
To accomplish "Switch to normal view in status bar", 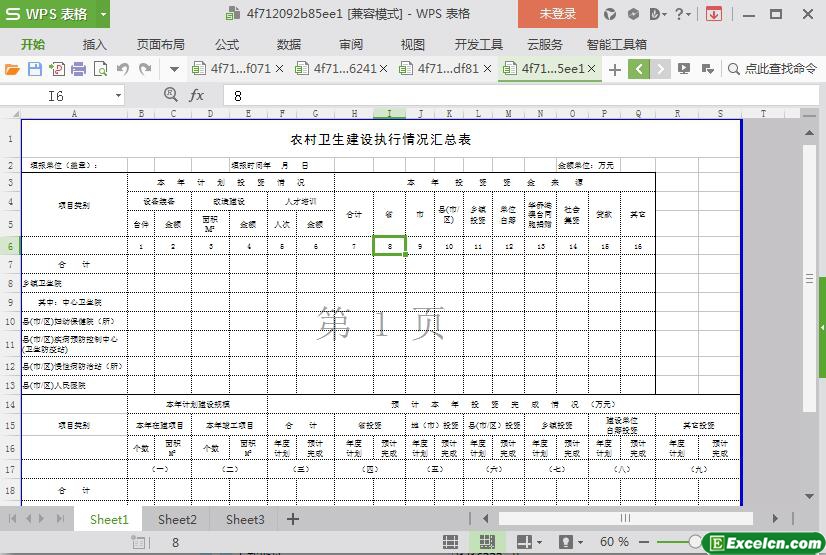I will coord(452,542).
